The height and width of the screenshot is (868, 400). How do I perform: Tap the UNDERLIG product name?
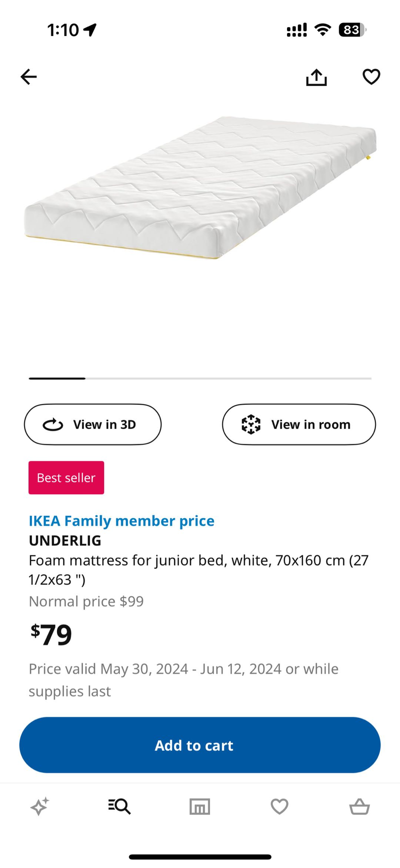tap(65, 540)
